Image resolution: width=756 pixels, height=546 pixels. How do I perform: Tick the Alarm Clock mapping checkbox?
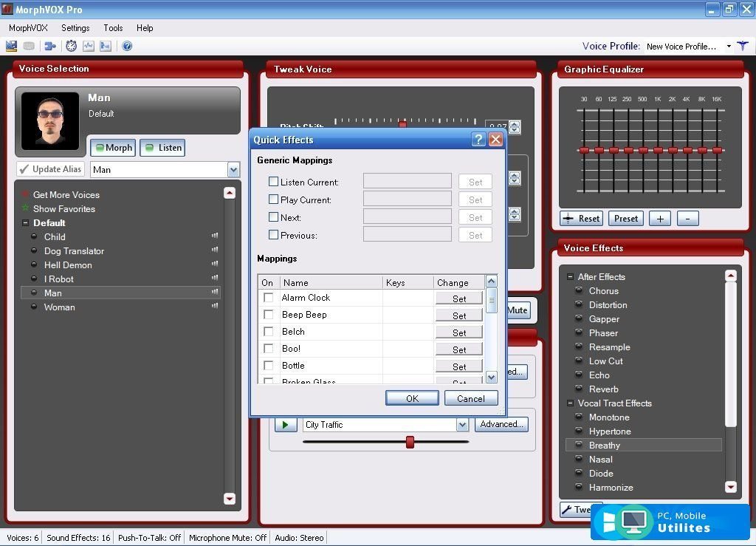pos(269,298)
